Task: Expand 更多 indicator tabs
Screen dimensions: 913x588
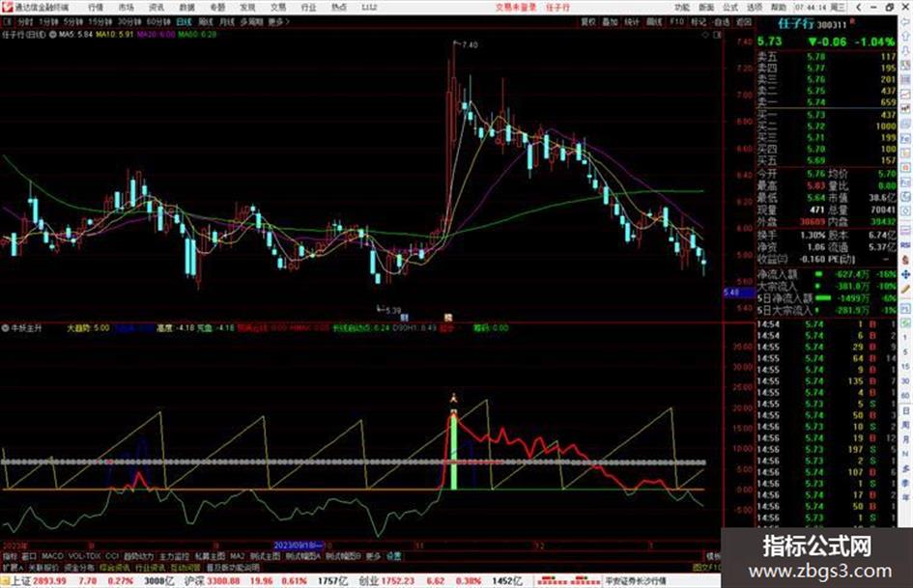Action: tap(373, 556)
